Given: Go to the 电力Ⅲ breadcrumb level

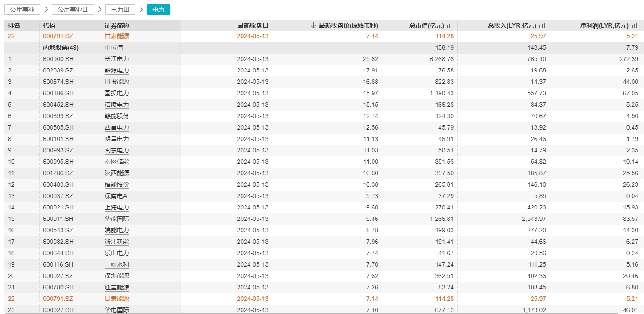Looking at the screenshot, I should coord(120,10).
